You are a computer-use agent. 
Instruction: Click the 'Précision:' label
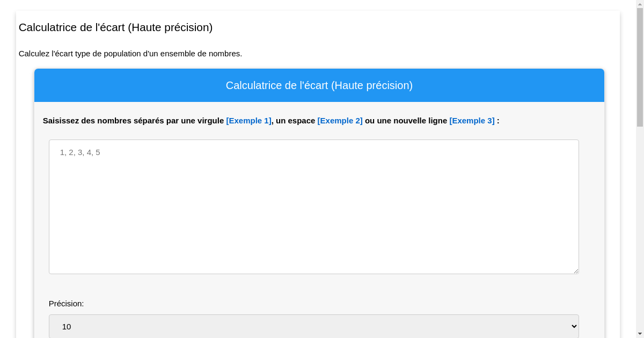tap(66, 304)
